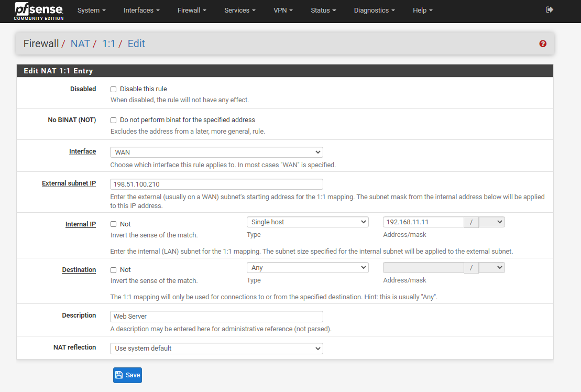Click the logout icon in navbar
This screenshot has width=581, height=392.
pyautogui.click(x=550, y=9)
